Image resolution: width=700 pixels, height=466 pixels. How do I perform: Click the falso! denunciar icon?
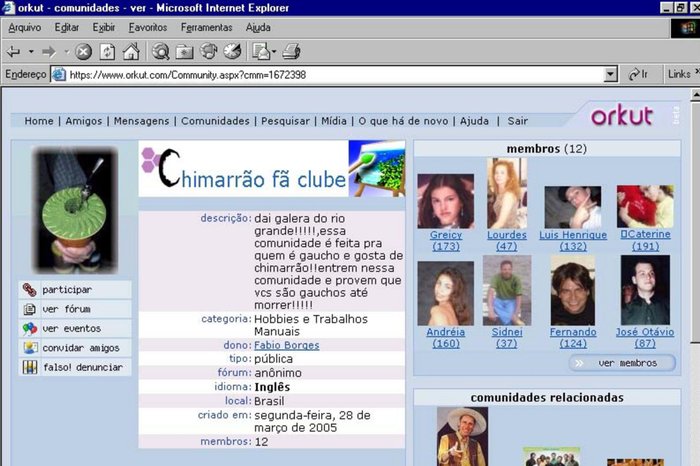[30, 367]
